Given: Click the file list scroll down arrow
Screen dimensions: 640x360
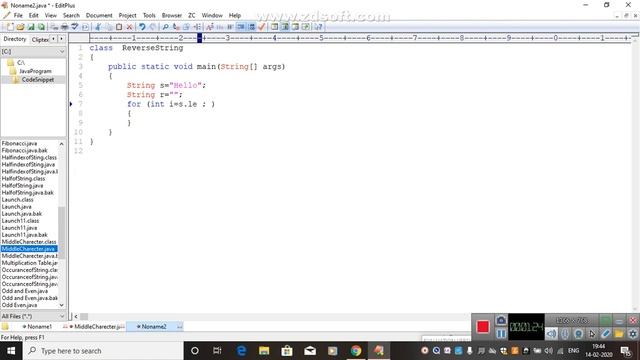Looking at the screenshot, I should point(62,305).
